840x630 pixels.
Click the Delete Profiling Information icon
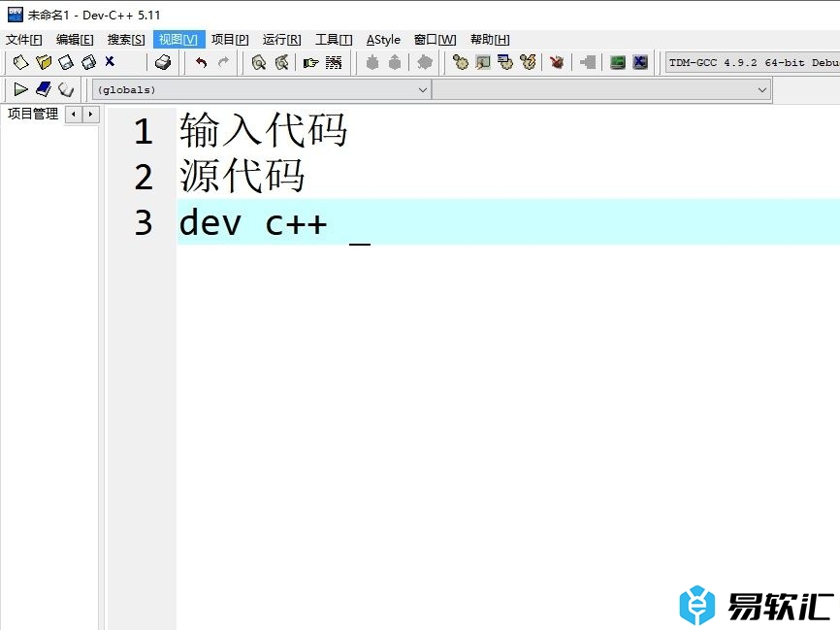click(x=640, y=63)
